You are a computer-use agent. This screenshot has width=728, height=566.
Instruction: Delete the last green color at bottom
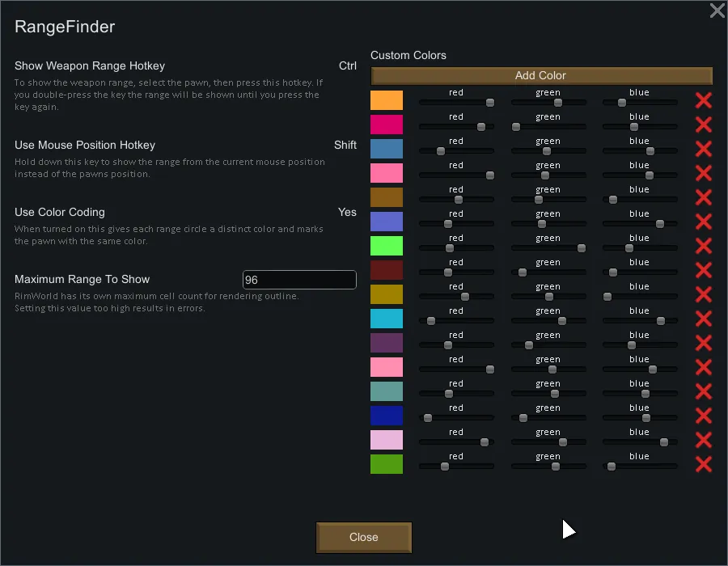coord(703,464)
